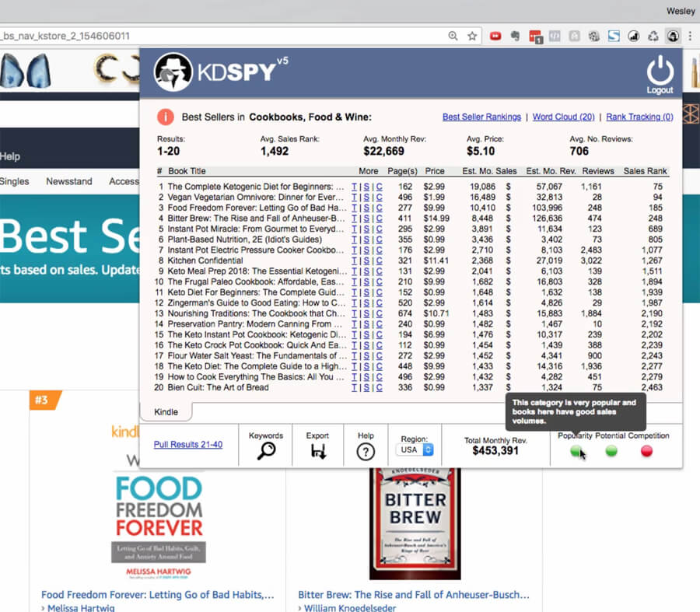
Task: Click zoom magnifier in address bar
Action: click(x=453, y=36)
